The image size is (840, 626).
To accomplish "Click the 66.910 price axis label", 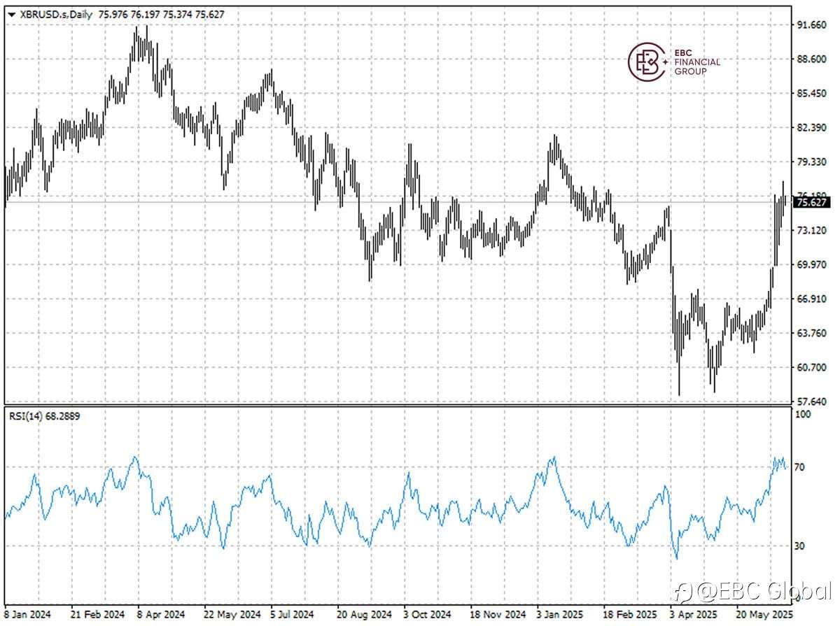I will click(x=811, y=299).
